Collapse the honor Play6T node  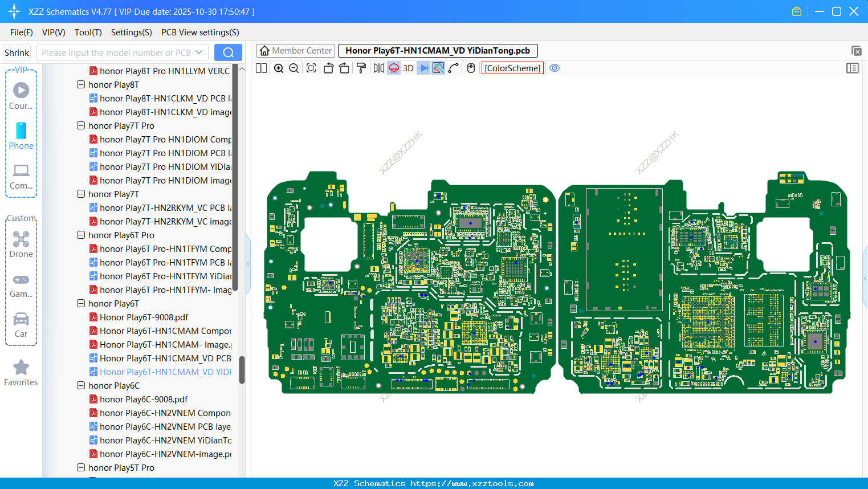point(81,303)
